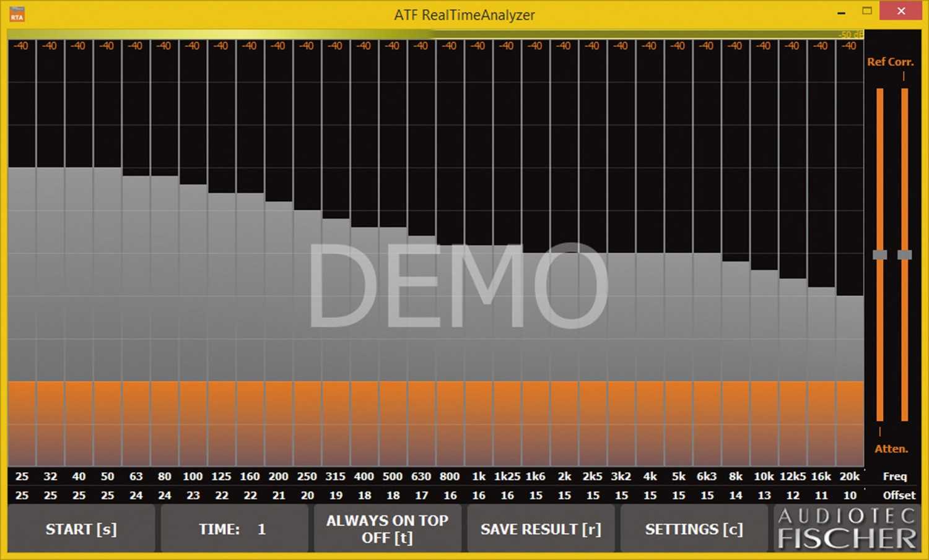Image resolution: width=929 pixels, height=560 pixels.
Task: Click the Ref Corr. slider handle
Action: point(905,254)
